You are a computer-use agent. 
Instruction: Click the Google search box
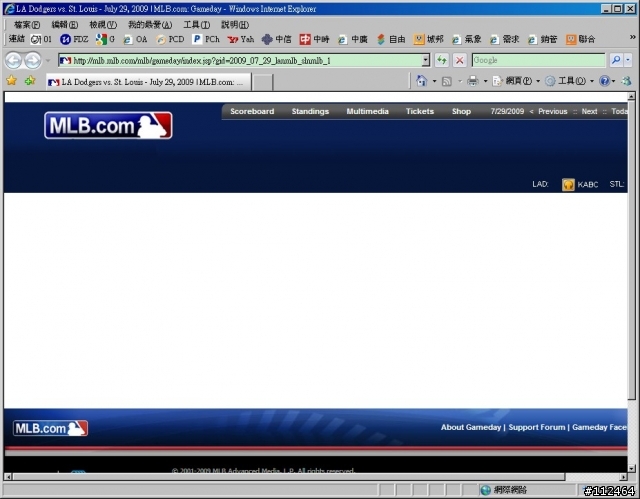(538, 60)
